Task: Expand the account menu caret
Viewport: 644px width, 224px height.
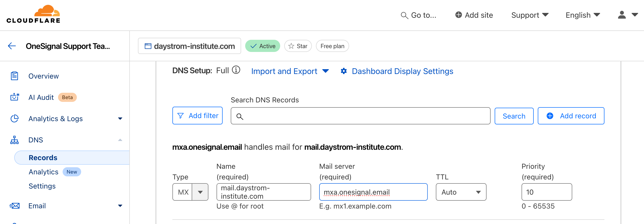Action: coord(635,15)
